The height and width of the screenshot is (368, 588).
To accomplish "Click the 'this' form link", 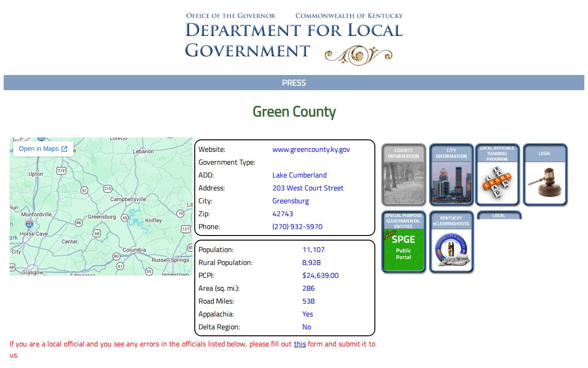I will click(300, 344).
